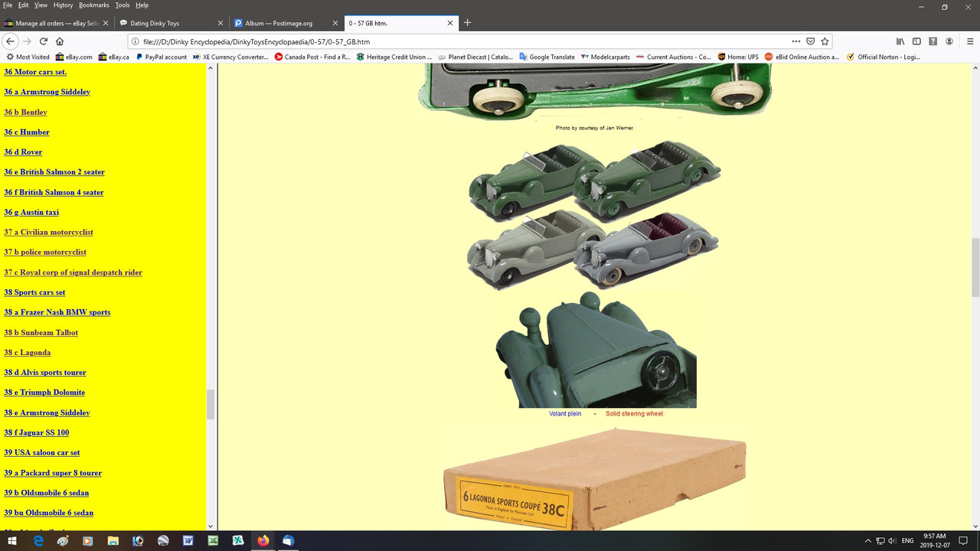Screen dimensions: 980x551
Task: Reload the current page
Action: click(x=43, y=41)
